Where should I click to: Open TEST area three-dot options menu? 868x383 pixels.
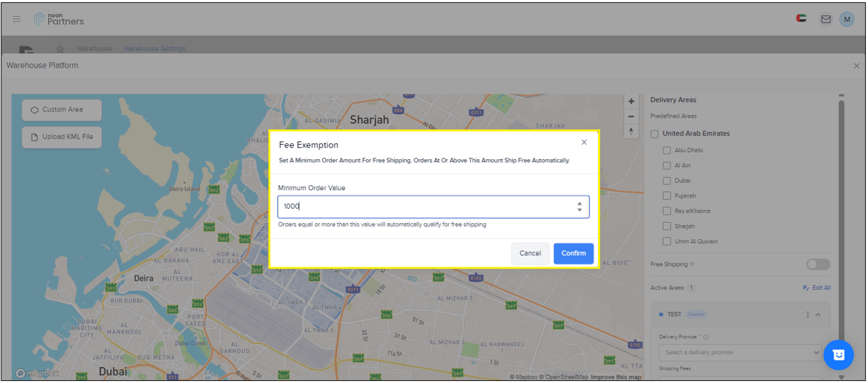pyautogui.click(x=807, y=315)
